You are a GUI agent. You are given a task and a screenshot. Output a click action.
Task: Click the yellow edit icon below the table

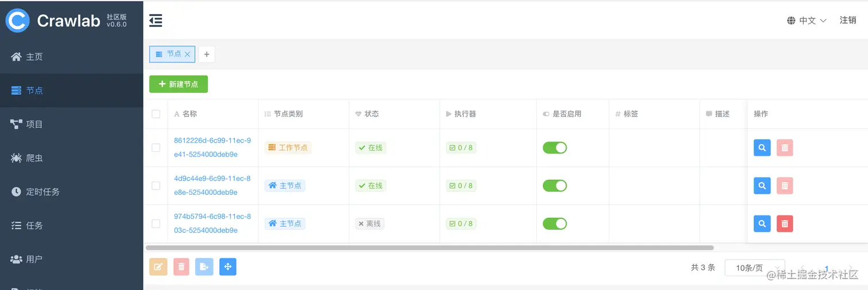coord(158,267)
